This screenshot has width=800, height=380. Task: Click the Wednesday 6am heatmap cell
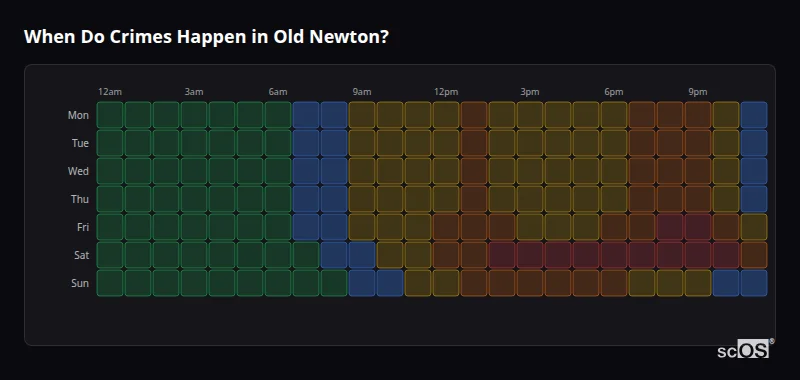278,171
